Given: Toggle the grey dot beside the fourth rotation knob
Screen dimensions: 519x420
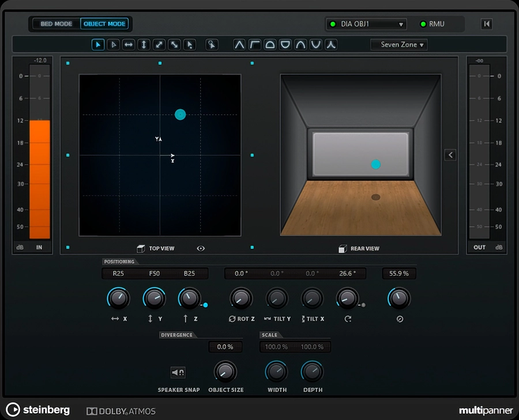Looking at the screenshot, I should (363, 305).
